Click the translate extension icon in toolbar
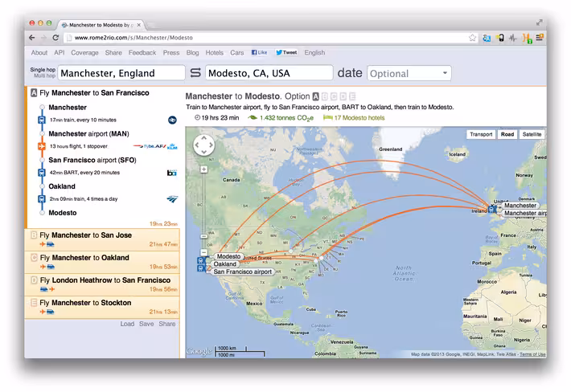Image resolution: width=571 pixels, height=392 pixels. pyautogui.click(x=487, y=38)
